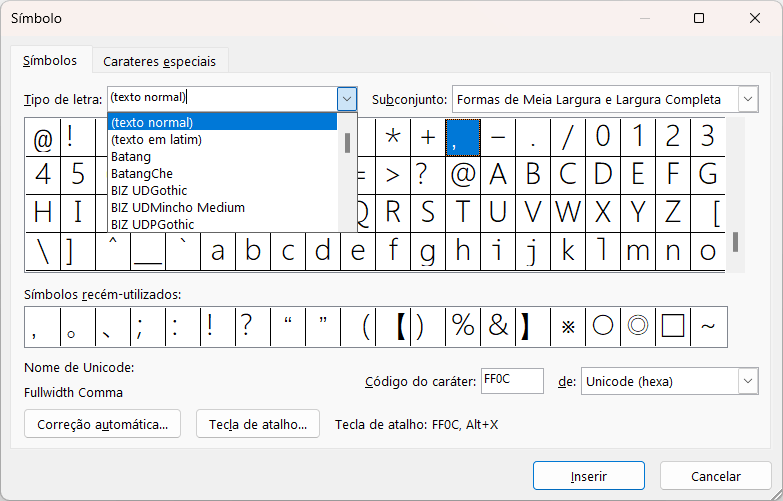The image size is (783, 501).
Task: Select lowercase o in the grid
Action: pyautogui.click(x=708, y=251)
